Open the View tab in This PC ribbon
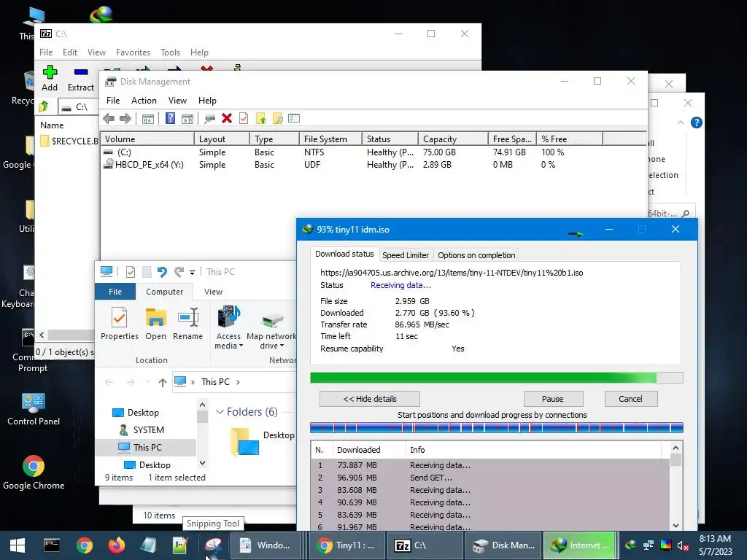Image resolution: width=747 pixels, height=560 pixels. coord(213,292)
